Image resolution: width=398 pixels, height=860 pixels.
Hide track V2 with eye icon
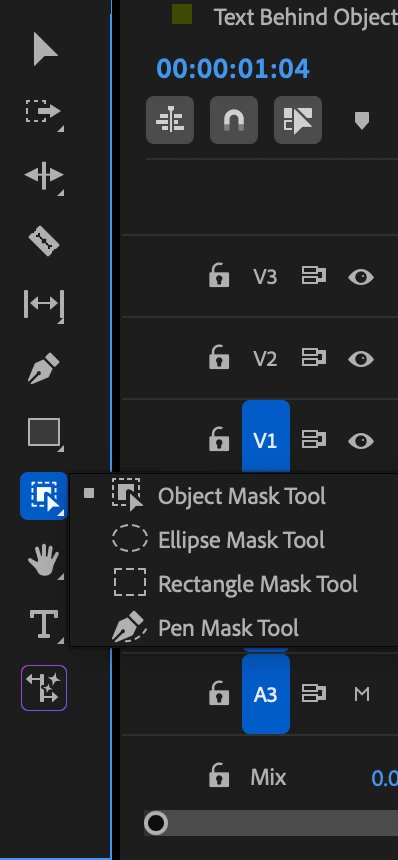361,359
